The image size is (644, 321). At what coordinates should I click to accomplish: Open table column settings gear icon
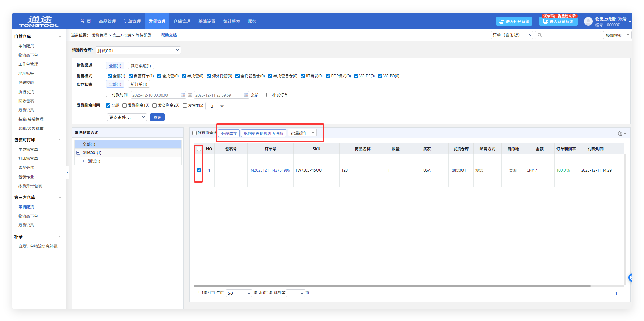click(x=619, y=134)
